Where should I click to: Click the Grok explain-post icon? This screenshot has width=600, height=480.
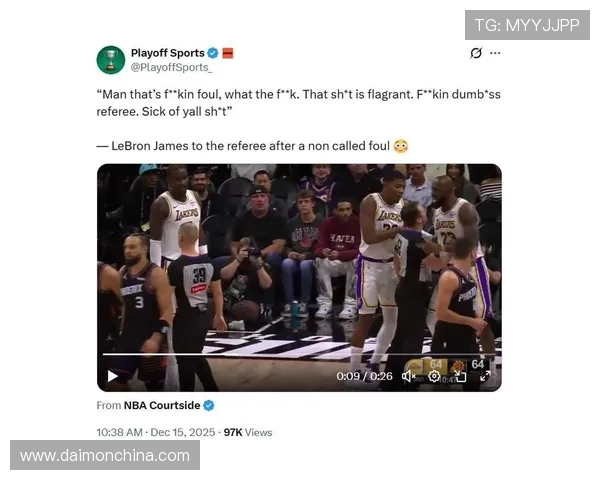pos(476,53)
